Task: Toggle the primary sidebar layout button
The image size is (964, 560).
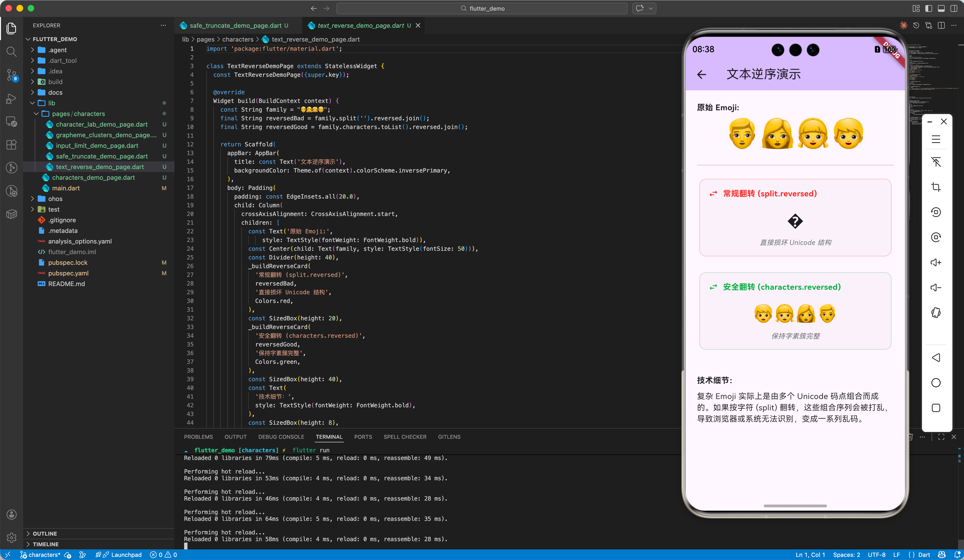Action: click(928, 8)
